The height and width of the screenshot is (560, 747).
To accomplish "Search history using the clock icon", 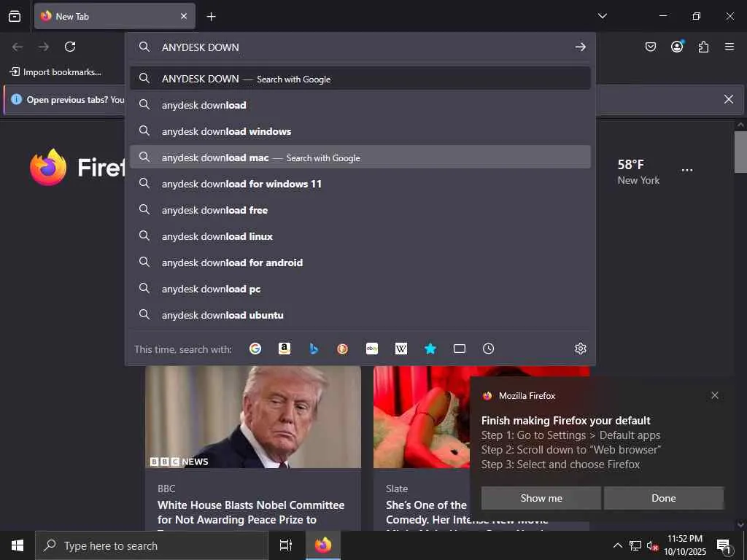I will [488, 349].
